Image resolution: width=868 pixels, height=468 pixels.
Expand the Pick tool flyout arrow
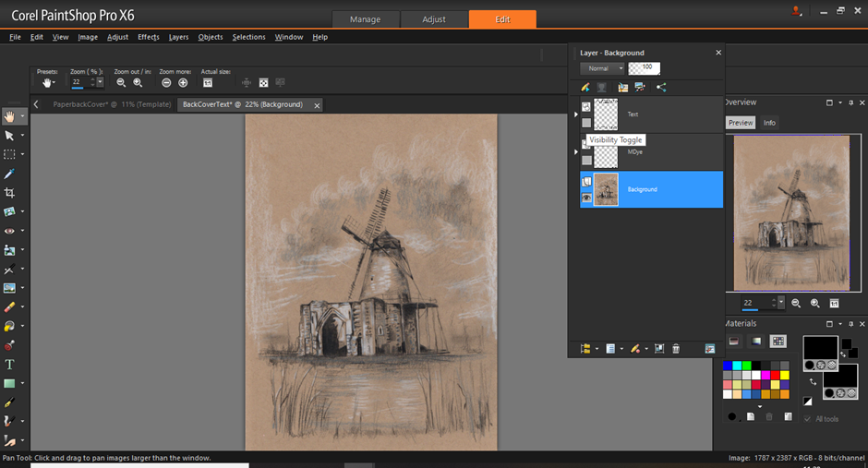(x=23, y=136)
